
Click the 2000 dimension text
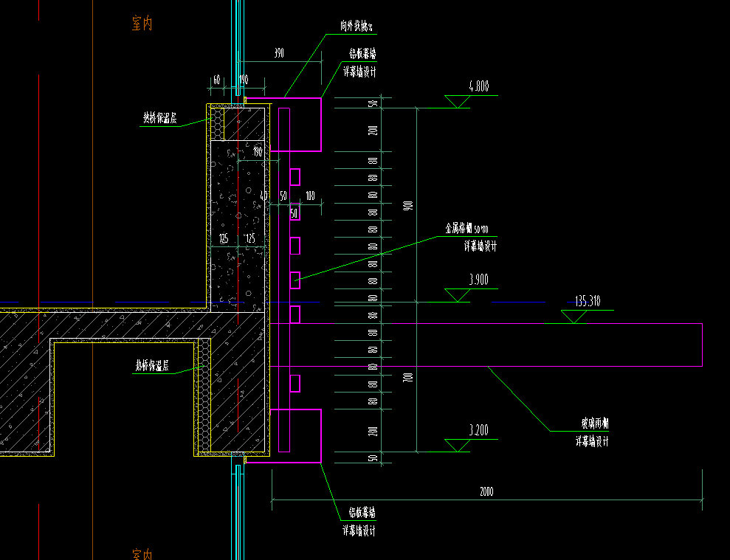coord(486,491)
